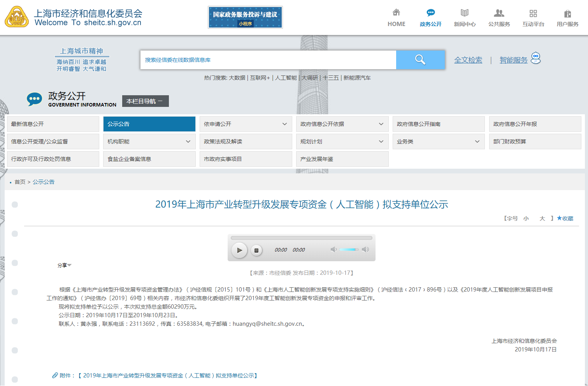Open the 新闻中心 news icon

(465, 13)
